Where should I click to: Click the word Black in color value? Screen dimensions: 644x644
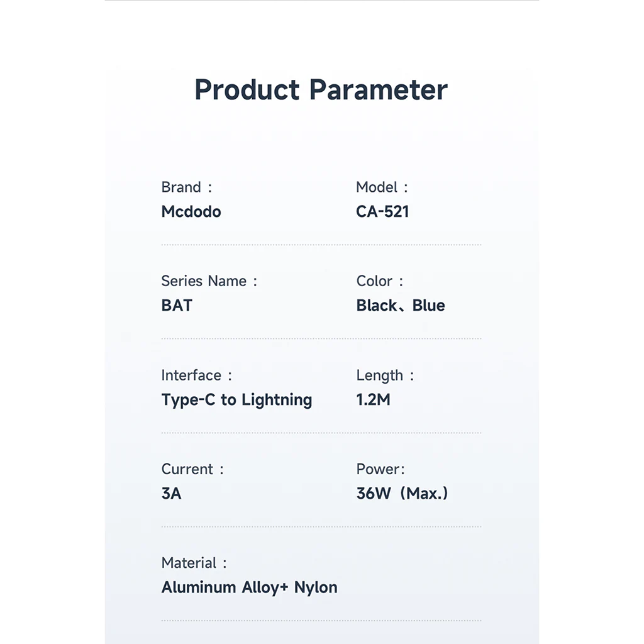click(376, 306)
